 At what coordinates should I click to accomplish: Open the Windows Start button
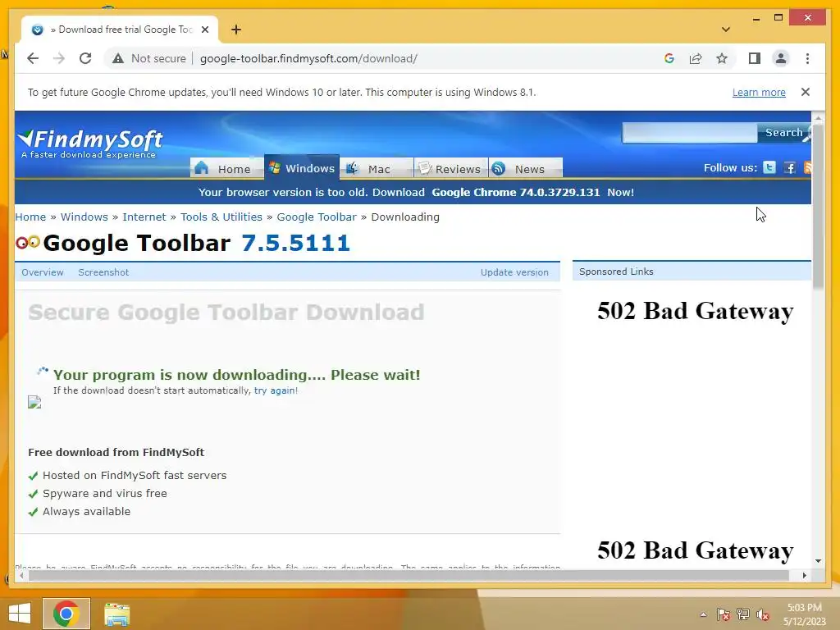pyautogui.click(x=20, y=614)
